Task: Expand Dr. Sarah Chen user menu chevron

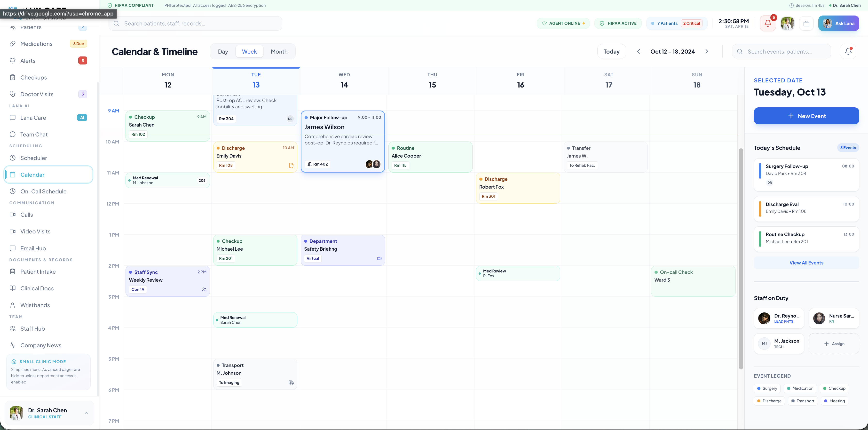Action: click(86, 413)
